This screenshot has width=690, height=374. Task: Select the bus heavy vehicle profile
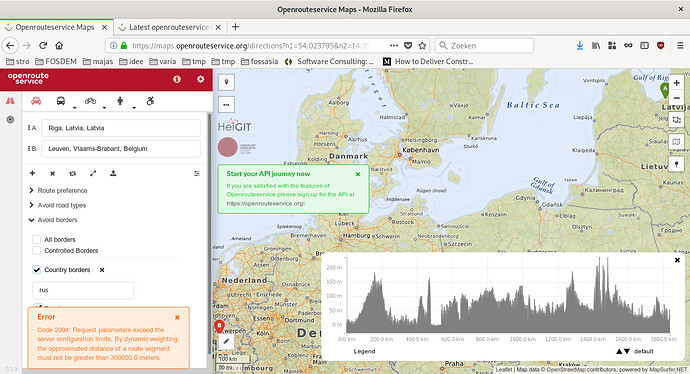(x=61, y=101)
